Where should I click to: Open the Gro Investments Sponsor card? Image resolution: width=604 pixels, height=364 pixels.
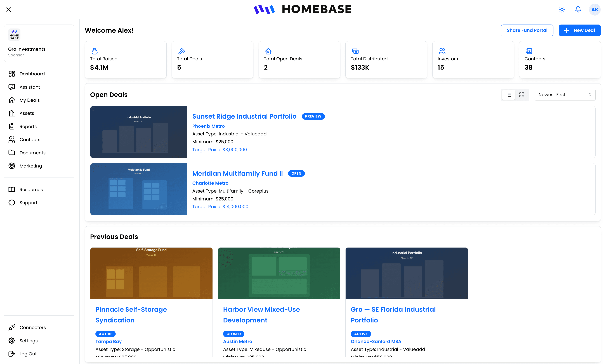pyautogui.click(x=39, y=43)
